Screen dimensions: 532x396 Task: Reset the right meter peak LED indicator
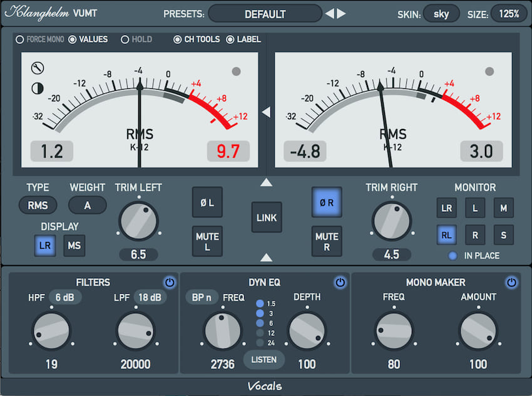tap(489, 71)
